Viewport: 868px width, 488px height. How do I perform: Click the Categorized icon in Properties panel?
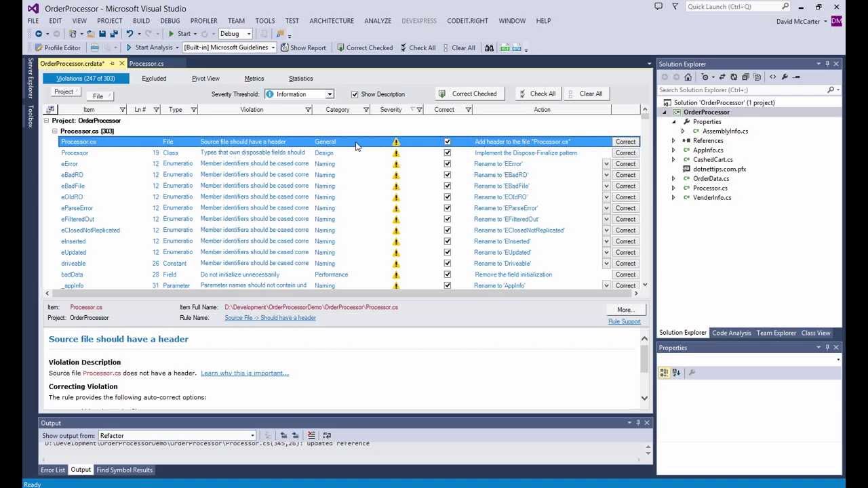(x=664, y=373)
